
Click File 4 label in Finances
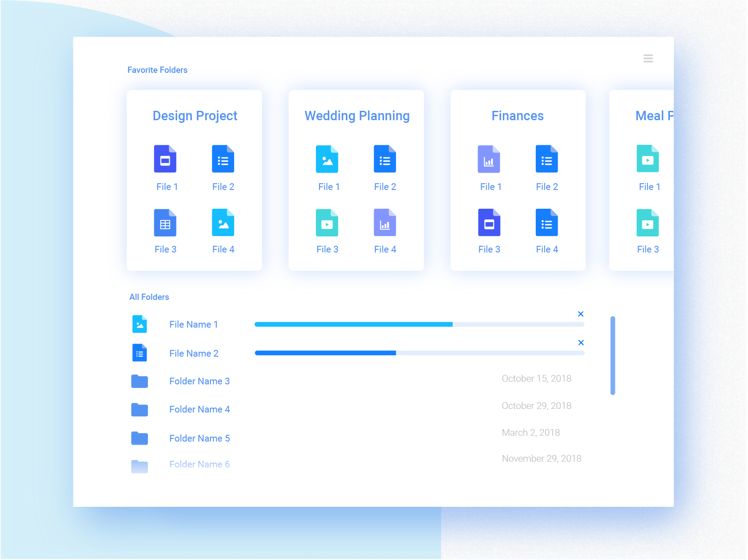546,249
